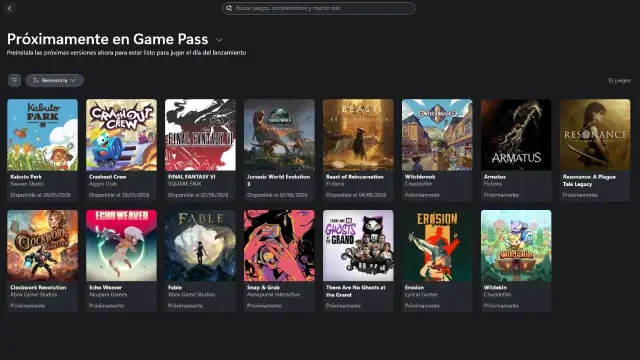Open the Snap & Grab cover art

pyautogui.click(x=279, y=246)
